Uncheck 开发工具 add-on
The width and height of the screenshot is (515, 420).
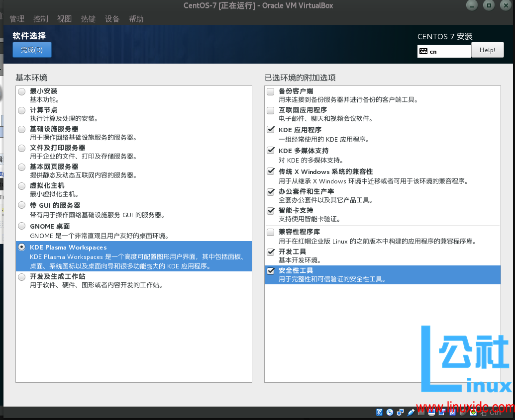(271, 252)
